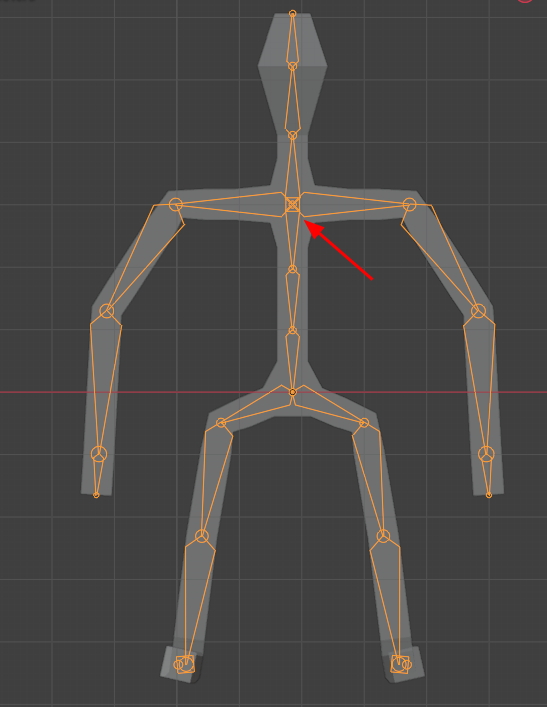The height and width of the screenshot is (707, 547).
Task: Select the forearm bone on the viewer's left
Action: point(105,381)
